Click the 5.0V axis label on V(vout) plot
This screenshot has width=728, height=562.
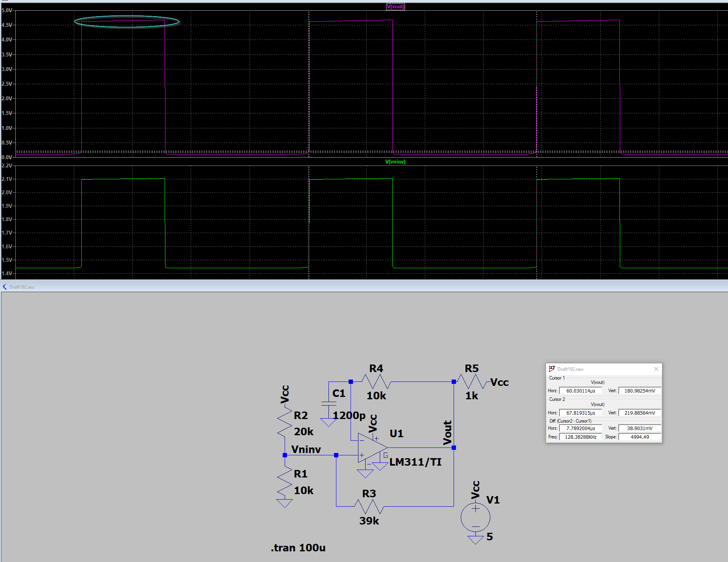[x=7, y=10]
